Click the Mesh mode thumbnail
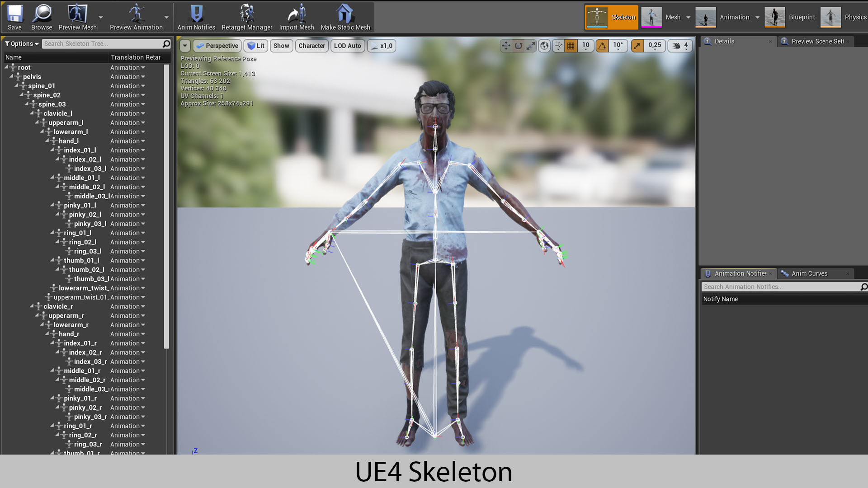Image resolution: width=868 pixels, height=488 pixels. [x=651, y=17]
